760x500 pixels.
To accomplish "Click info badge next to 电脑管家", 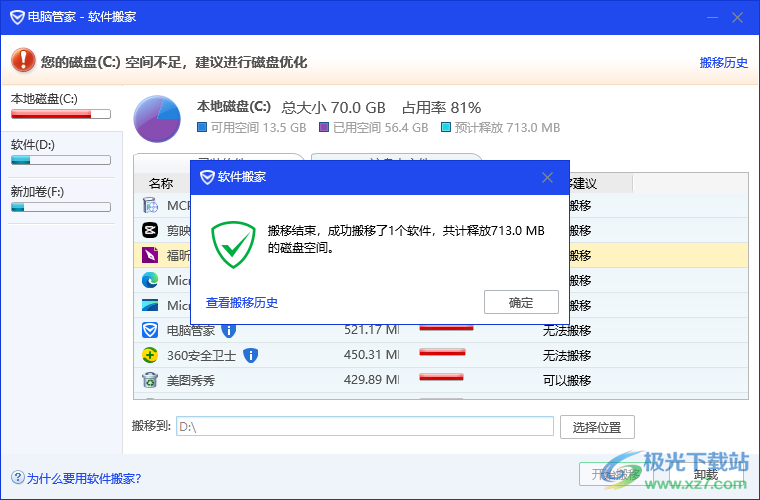I will 228,330.
